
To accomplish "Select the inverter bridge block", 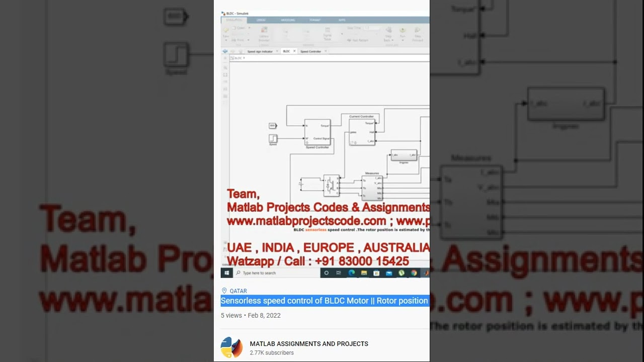I will click(x=331, y=185).
